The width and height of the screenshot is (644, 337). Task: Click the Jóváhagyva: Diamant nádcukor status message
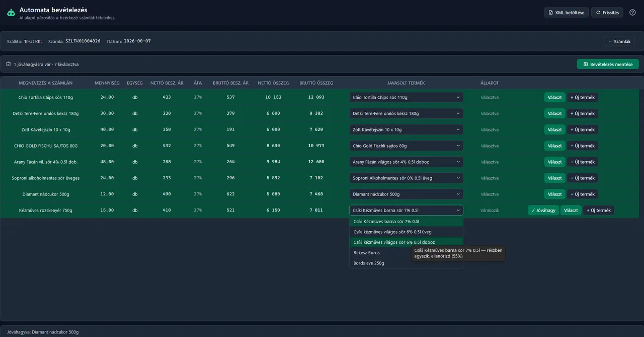click(43, 332)
